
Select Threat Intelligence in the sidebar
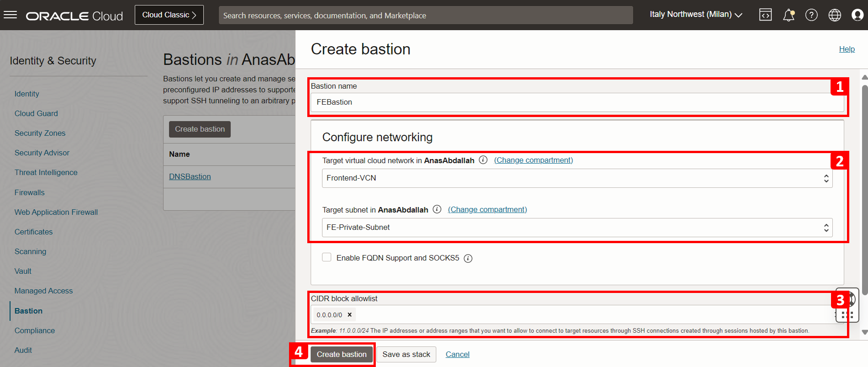tap(46, 172)
